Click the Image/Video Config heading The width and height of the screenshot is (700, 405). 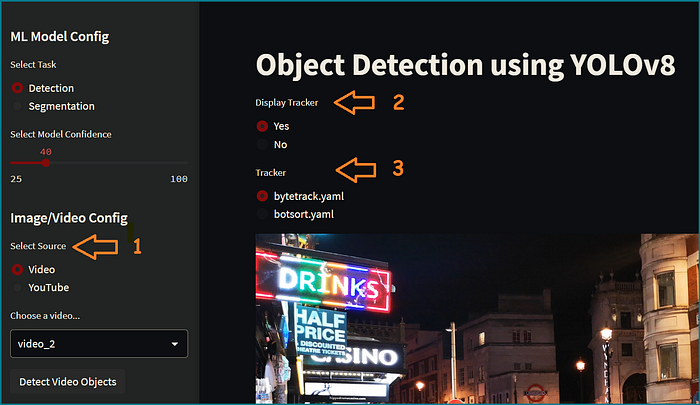pos(69,218)
